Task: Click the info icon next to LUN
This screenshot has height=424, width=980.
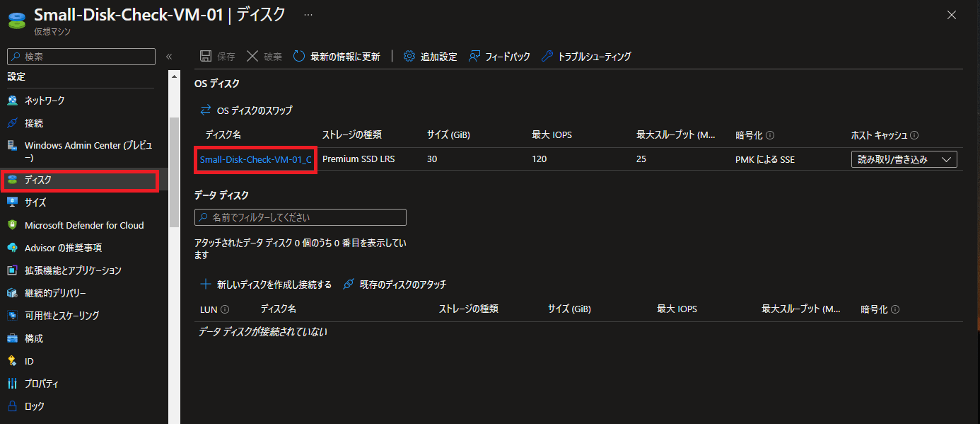Action: 225,309
